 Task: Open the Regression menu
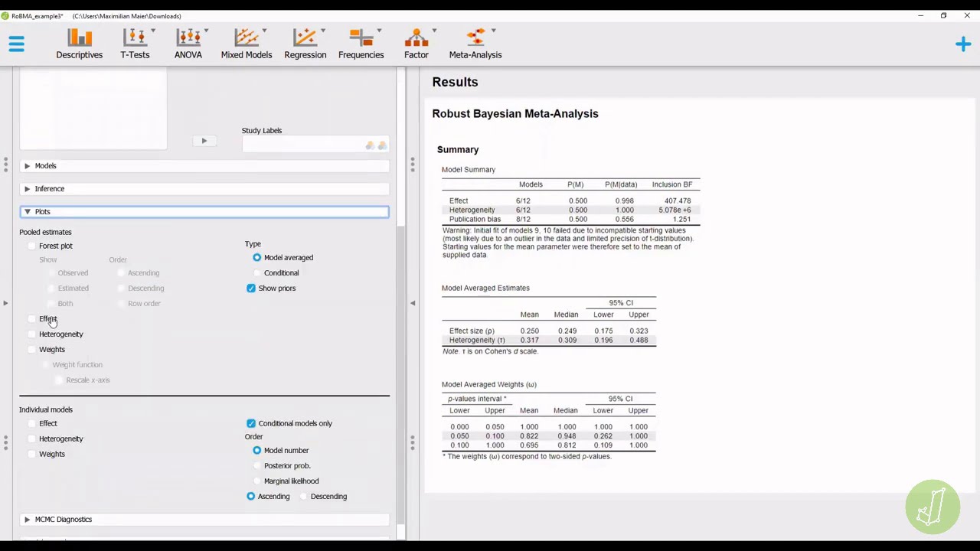305,44
